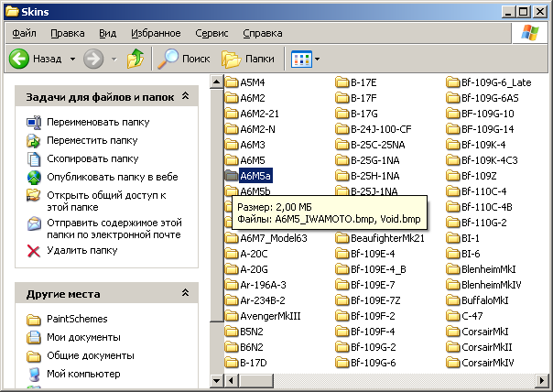This screenshot has width=553, height=392.
Task: Go up one folder level icon
Action: click(x=136, y=59)
